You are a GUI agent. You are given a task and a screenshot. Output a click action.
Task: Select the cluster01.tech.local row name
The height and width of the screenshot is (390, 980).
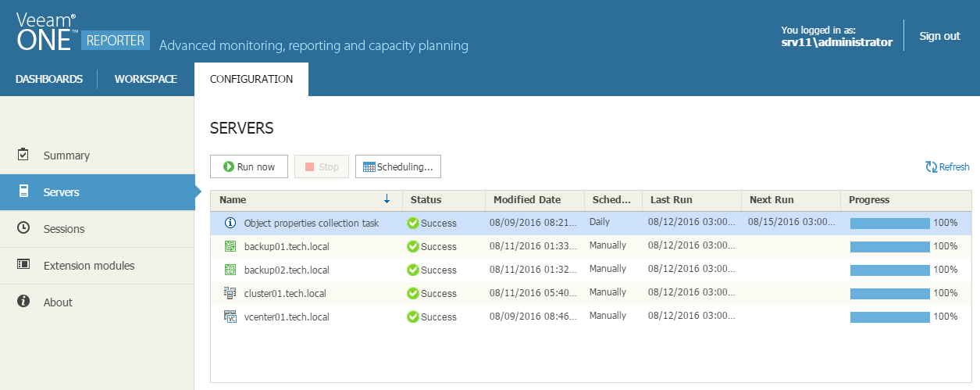click(285, 293)
